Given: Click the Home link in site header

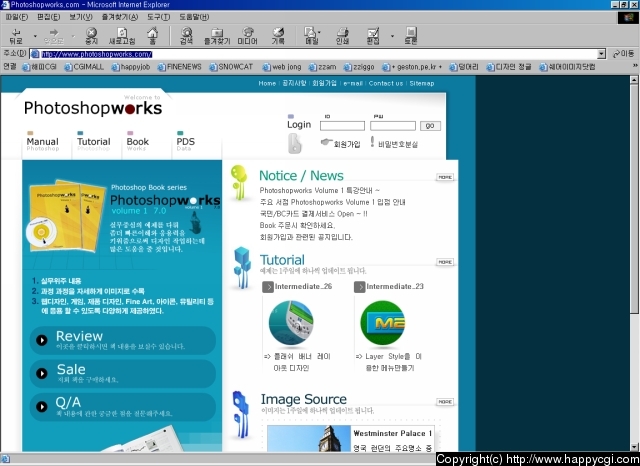Looking at the screenshot, I should click(267, 83).
